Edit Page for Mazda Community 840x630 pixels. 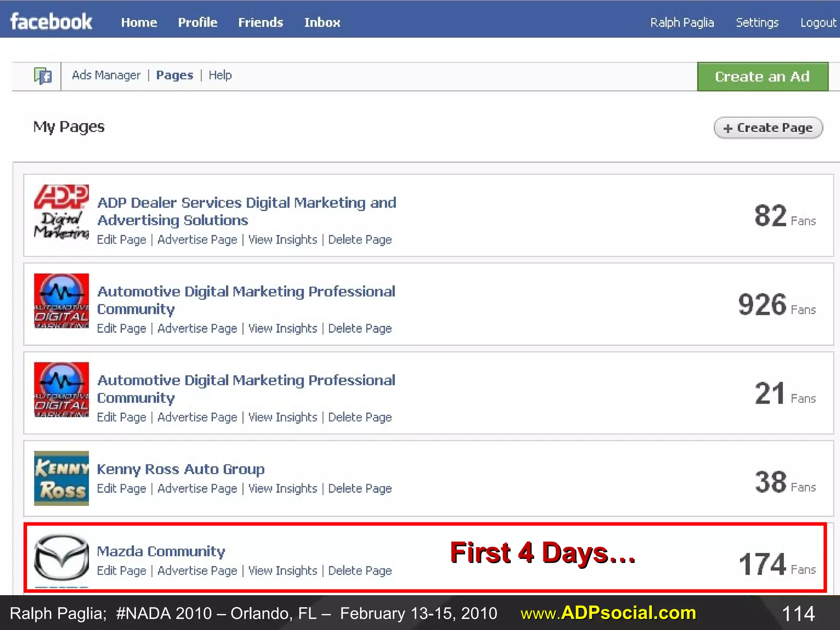(x=121, y=571)
